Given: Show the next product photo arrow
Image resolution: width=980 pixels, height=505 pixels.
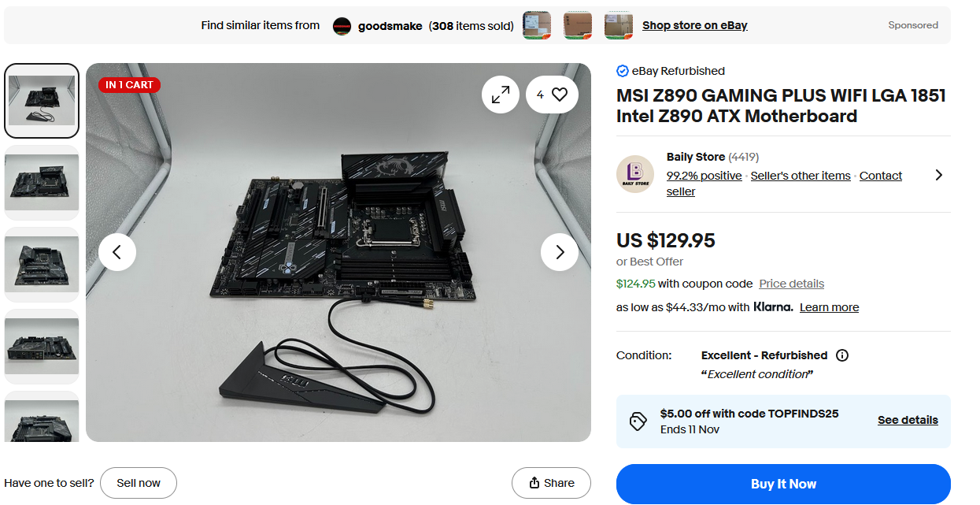Looking at the screenshot, I should click(x=560, y=252).
